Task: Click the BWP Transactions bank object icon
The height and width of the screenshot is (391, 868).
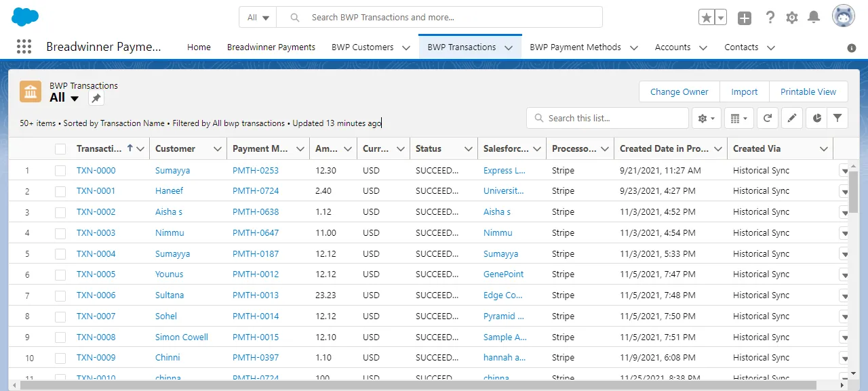Action: pos(31,91)
